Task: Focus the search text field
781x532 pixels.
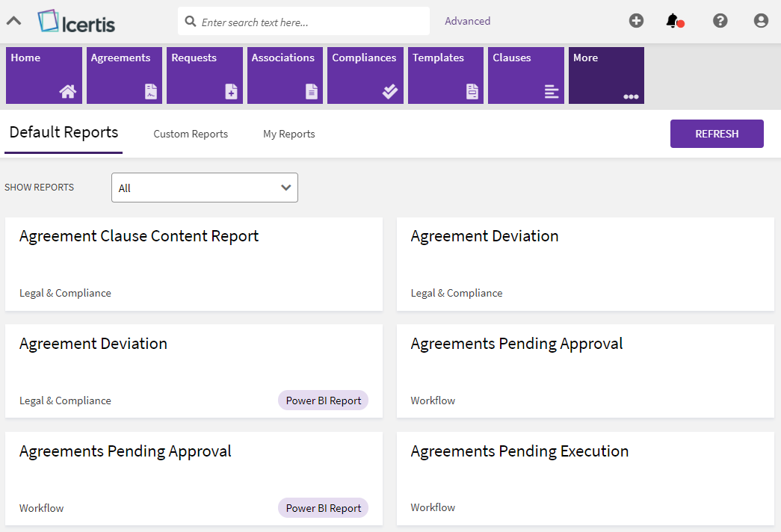Action: tap(310, 22)
